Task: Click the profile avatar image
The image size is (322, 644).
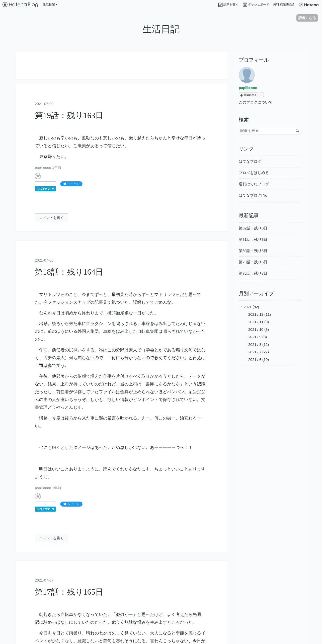Action: pos(247,75)
